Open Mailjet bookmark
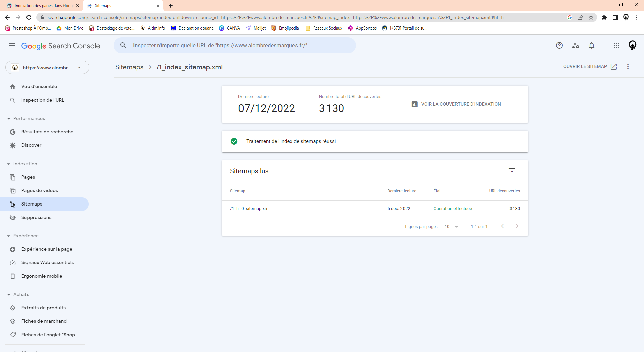Screen dimensions: 644x352 [256, 28]
